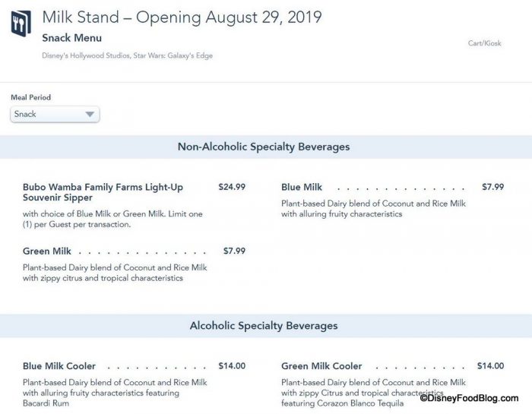
Task: Select the Non-Alcoholic Specialty Beverages section header
Action: pos(264,147)
